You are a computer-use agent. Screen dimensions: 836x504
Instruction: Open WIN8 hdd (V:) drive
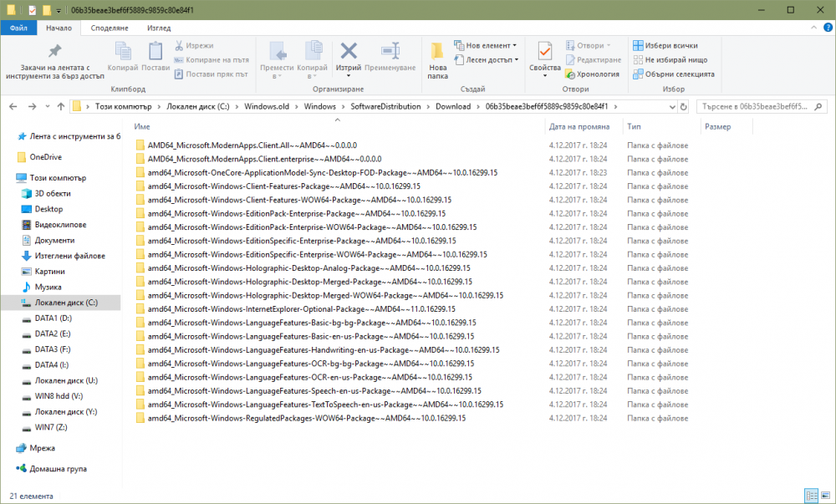pyautogui.click(x=59, y=396)
